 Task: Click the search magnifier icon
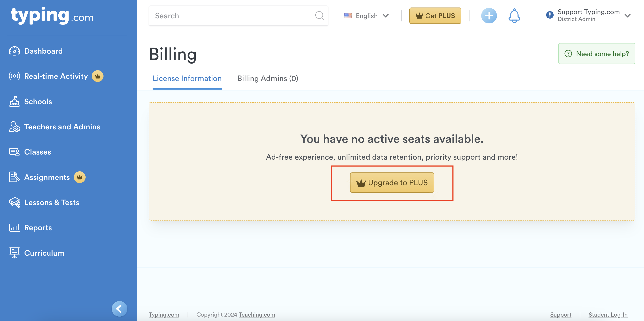click(319, 16)
